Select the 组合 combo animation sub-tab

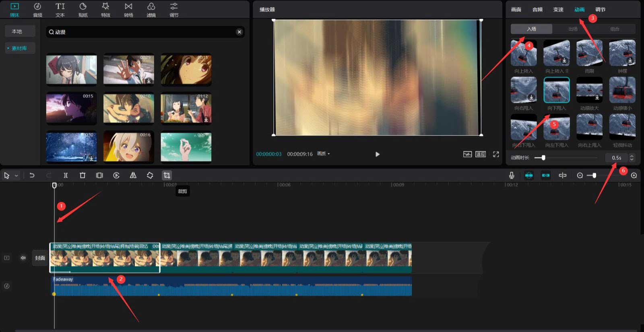point(615,29)
